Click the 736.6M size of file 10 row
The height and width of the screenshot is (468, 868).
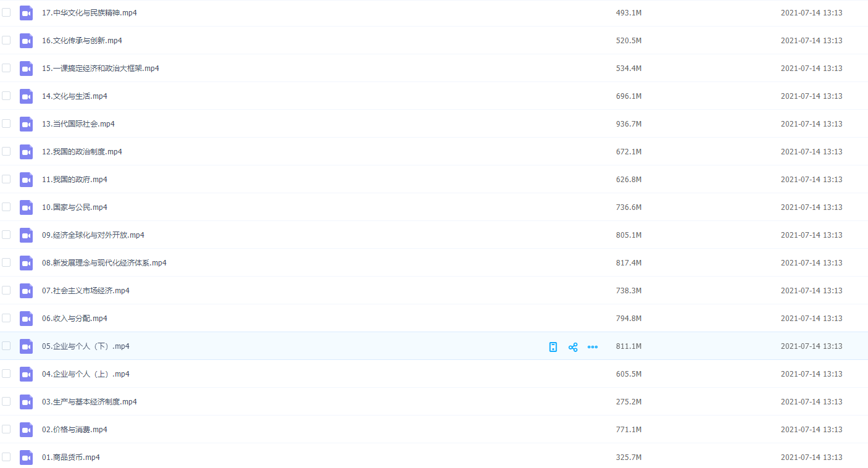click(x=628, y=207)
